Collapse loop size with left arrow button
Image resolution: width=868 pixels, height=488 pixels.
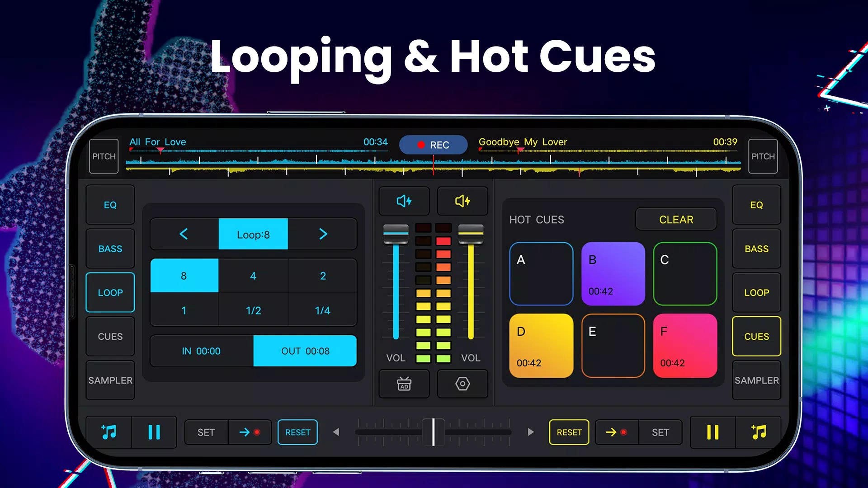(184, 234)
